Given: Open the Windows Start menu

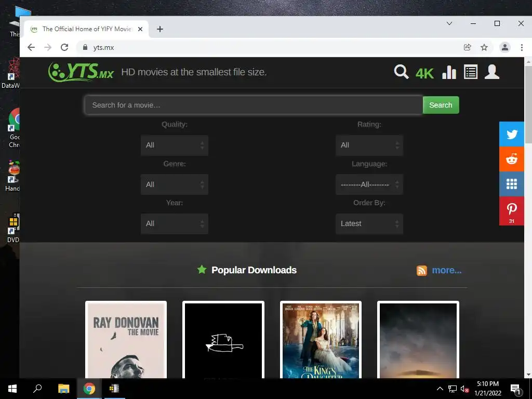Looking at the screenshot, I should [x=12, y=389].
